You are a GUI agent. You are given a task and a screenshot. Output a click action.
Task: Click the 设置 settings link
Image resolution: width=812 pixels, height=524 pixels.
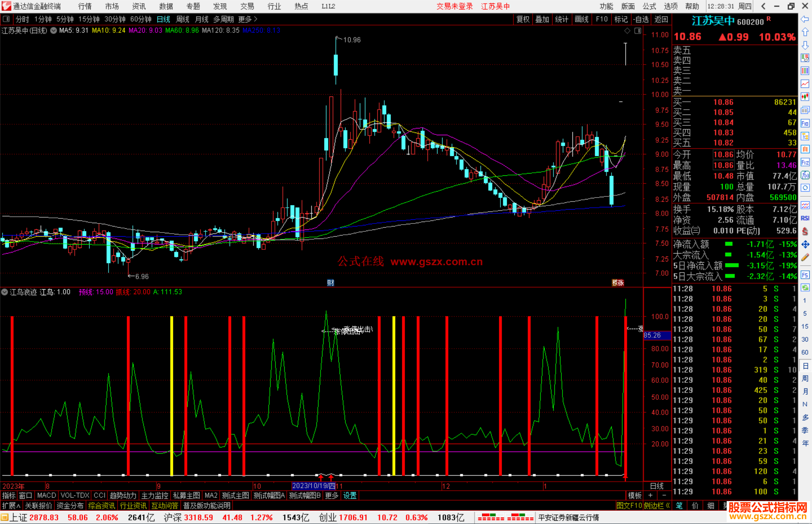click(350, 495)
